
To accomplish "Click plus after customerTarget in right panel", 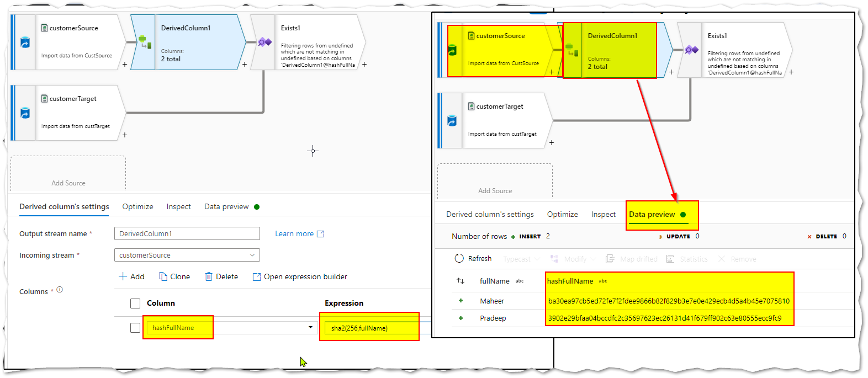I will [x=552, y=143].
